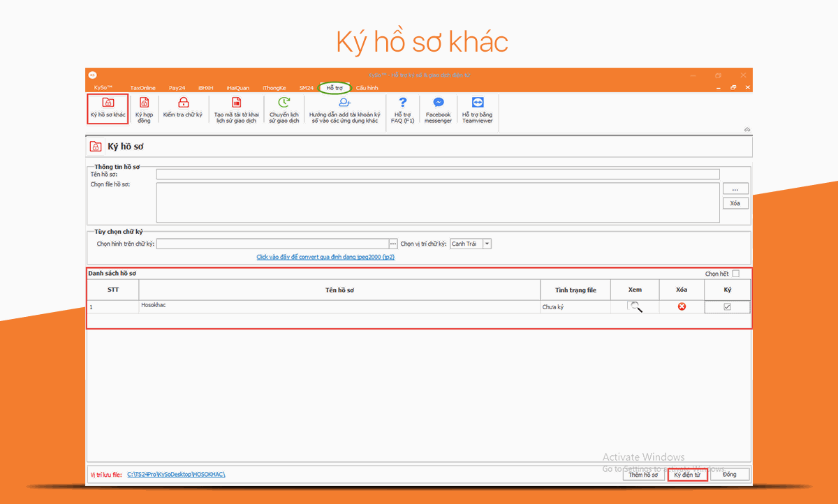Open the Cấu hình tab
The width and height of the screenshot is (838, 504).
point(367,88)
